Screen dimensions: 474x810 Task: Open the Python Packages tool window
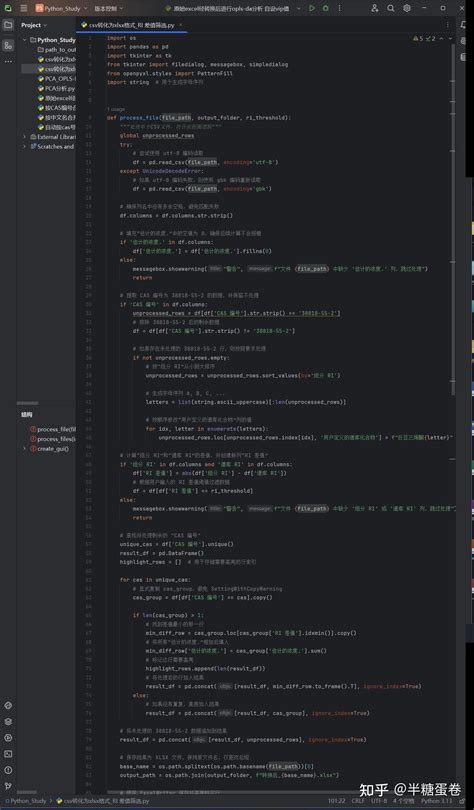point(8,722)
